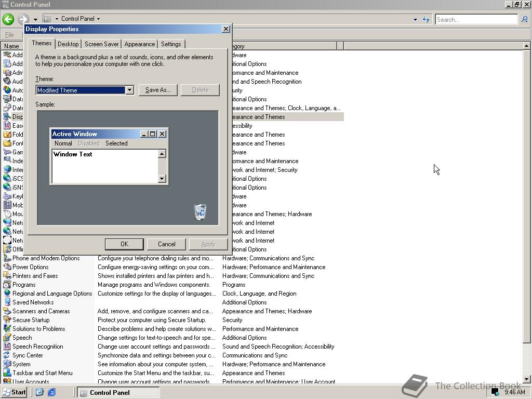
Task: Open the navigation history dropdown arrow
Action: 35,19
